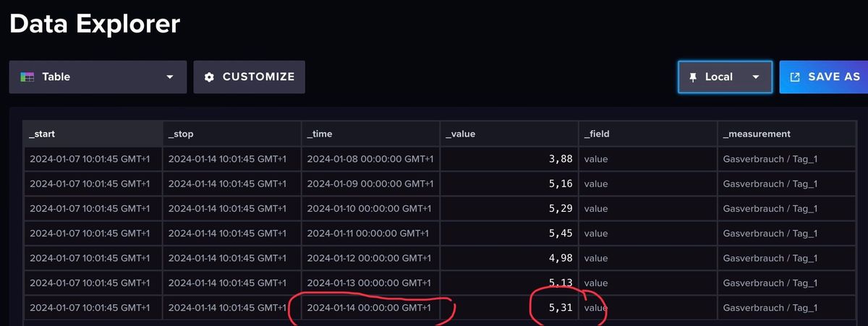Screen dimensions: 868x326
Task: Sort by the _start column header
Action: [42, 134]
